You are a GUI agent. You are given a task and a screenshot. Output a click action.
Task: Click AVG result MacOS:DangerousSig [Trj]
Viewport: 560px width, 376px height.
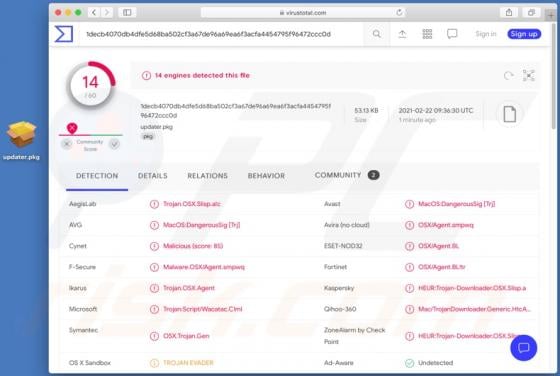click(x=201, y=225)
